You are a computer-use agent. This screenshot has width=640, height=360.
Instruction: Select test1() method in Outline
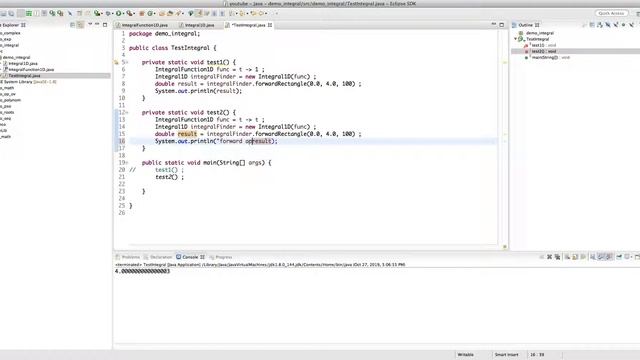tap(543, 45)
